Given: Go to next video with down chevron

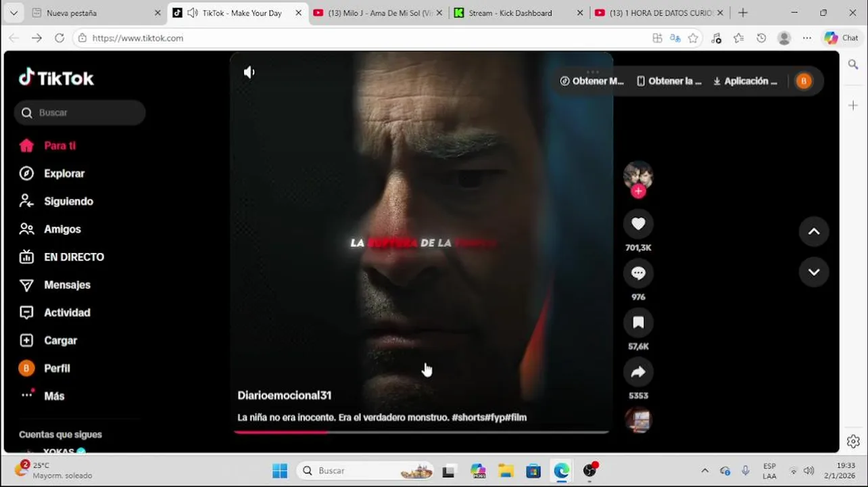Looking at the screenshot, I should [x=814, y=272].
